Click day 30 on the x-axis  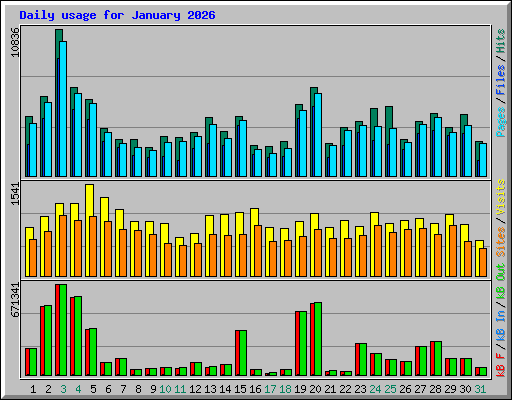(x=465, y=389)
